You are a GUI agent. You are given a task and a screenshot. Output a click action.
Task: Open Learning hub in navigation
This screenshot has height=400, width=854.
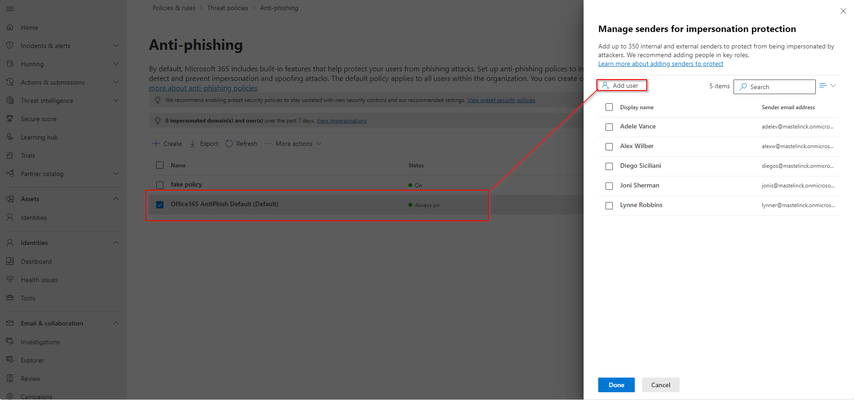coord(39,137)
